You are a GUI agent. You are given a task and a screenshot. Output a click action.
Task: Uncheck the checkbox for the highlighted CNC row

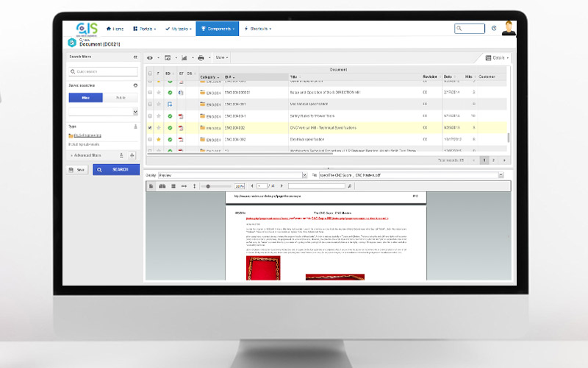click(x=150, y=127)
